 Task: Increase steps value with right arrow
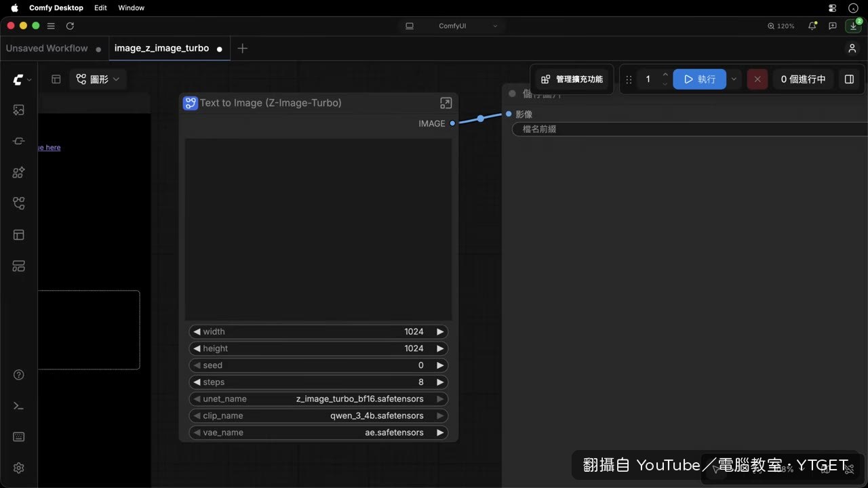click(440, 382)
